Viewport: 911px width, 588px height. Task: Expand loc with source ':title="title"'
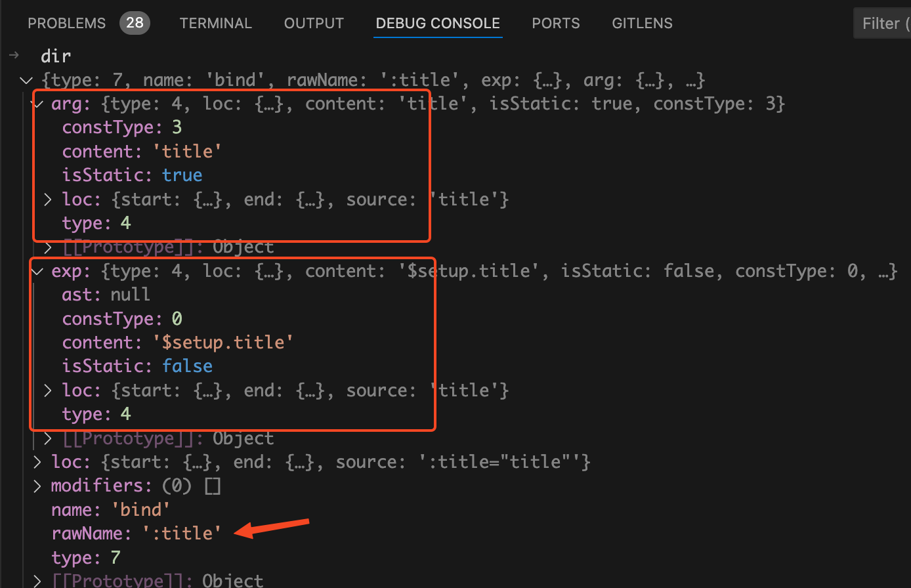coord(38,462)
